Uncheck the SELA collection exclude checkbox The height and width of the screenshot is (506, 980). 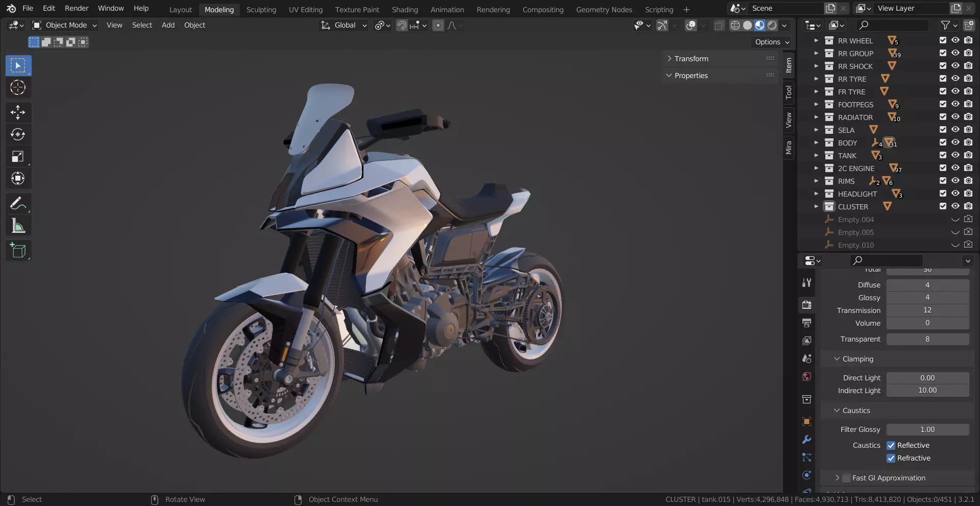[x=943, y=130]
